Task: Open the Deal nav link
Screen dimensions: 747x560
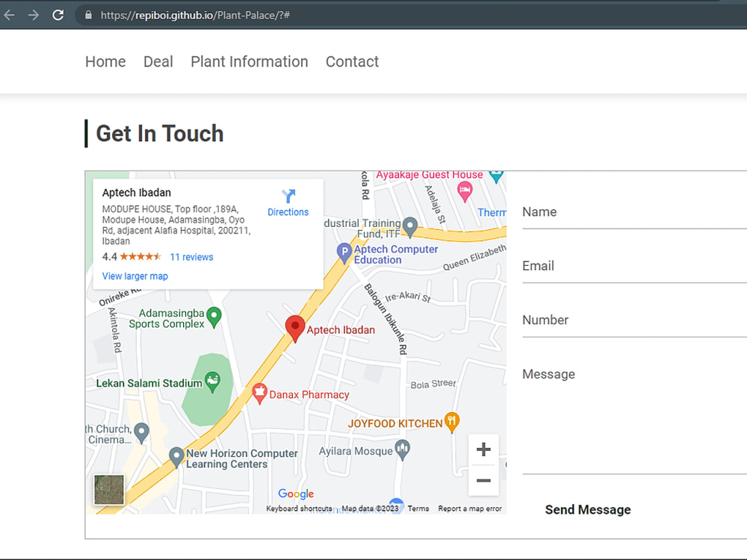Action: tap(158, 61)
